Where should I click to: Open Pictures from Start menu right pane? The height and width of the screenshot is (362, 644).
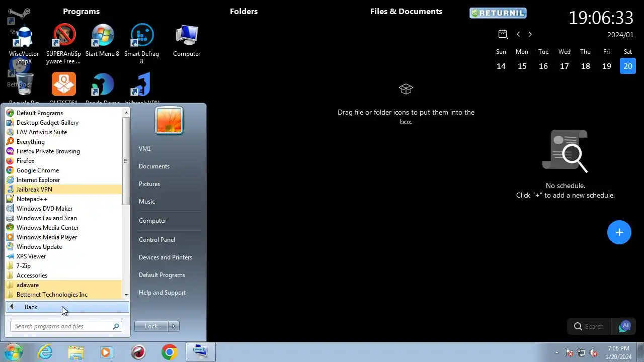pyautogui.click(x=149, y=184)
